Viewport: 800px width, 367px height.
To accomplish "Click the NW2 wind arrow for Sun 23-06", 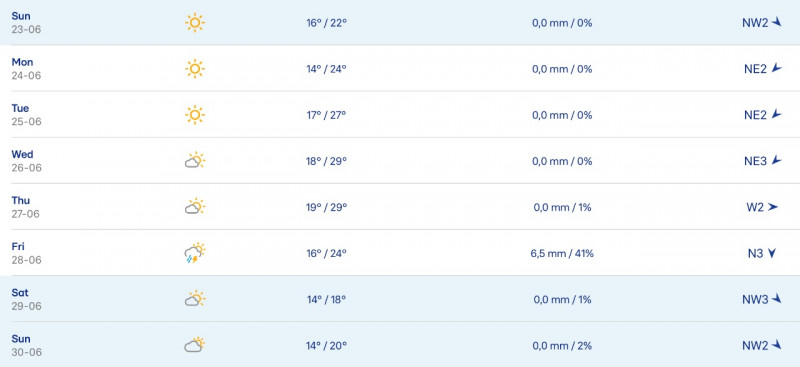I will point(777,22).
